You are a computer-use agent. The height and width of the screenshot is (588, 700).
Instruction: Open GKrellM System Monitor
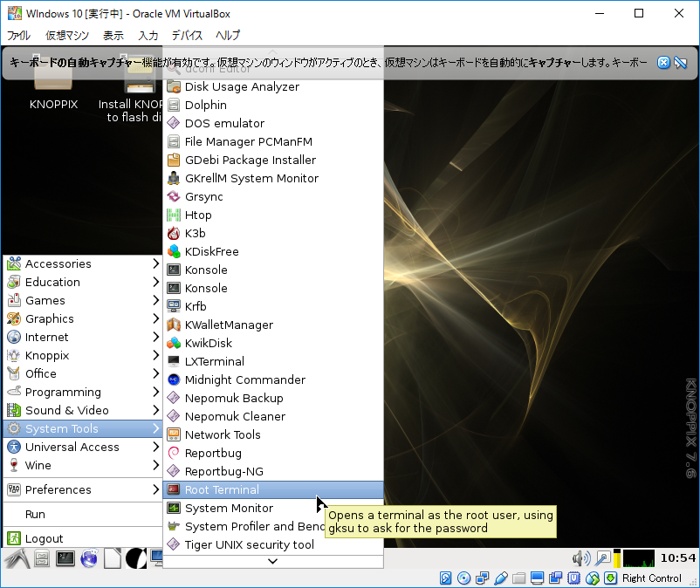(x=273, y=178)
